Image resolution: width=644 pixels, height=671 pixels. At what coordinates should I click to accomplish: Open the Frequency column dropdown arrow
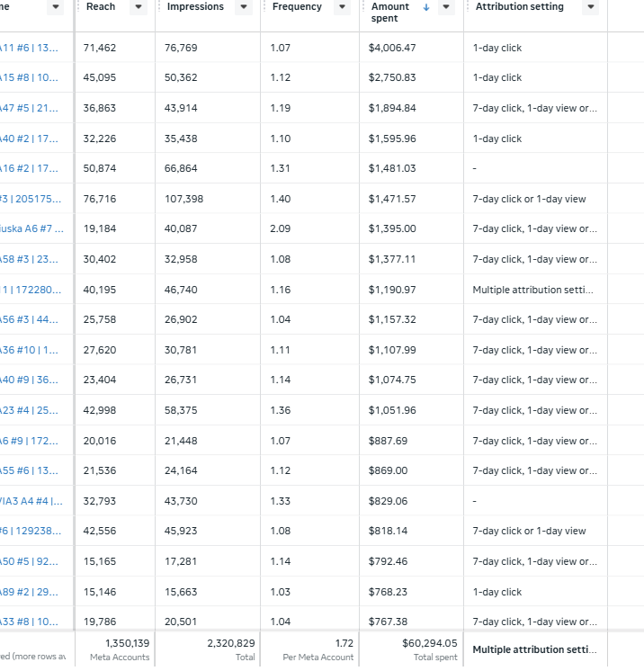pyautogui.click(x=342, y=7)
